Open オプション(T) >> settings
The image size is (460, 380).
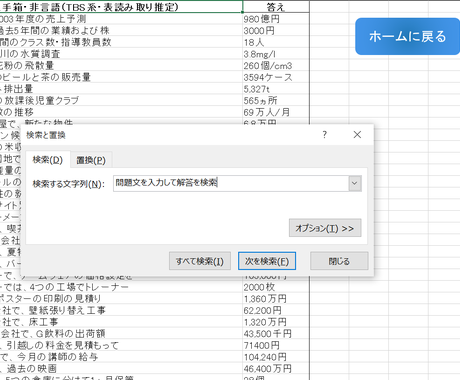(x=325, y=228)
